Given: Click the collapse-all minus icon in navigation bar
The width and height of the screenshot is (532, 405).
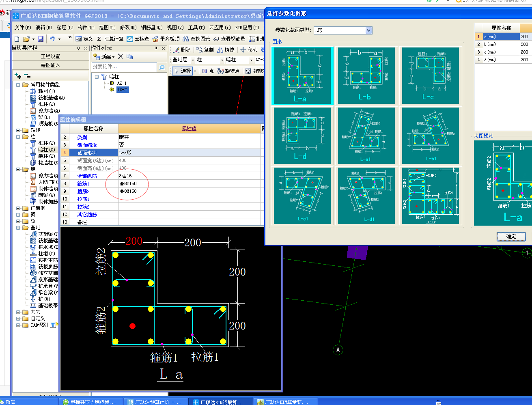Looking at the screenshot, I should click(27, 75).
